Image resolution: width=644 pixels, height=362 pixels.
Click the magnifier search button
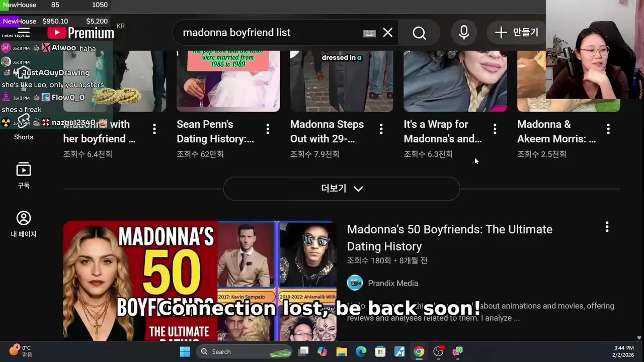(419, 33)
